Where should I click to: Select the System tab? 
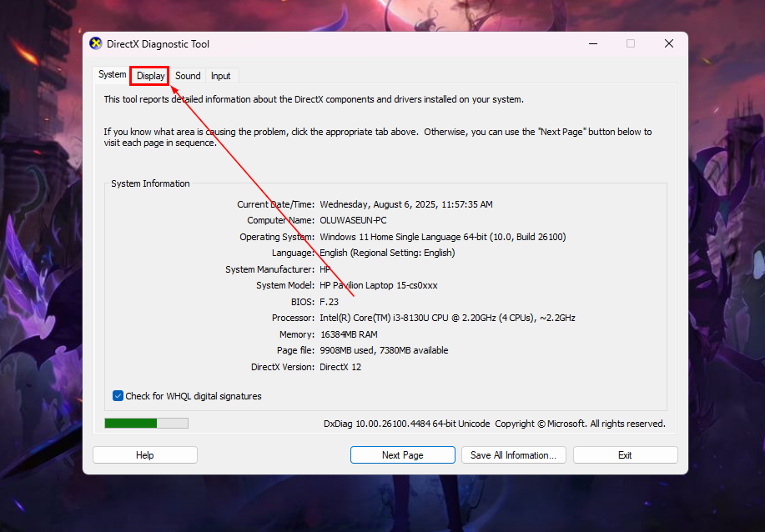pyautogui.click(x=113, y=75)
